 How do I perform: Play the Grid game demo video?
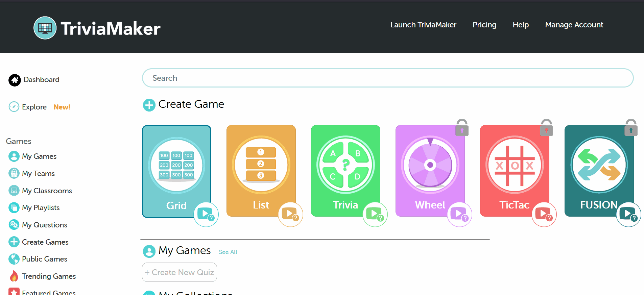click(x=206, y=214)
